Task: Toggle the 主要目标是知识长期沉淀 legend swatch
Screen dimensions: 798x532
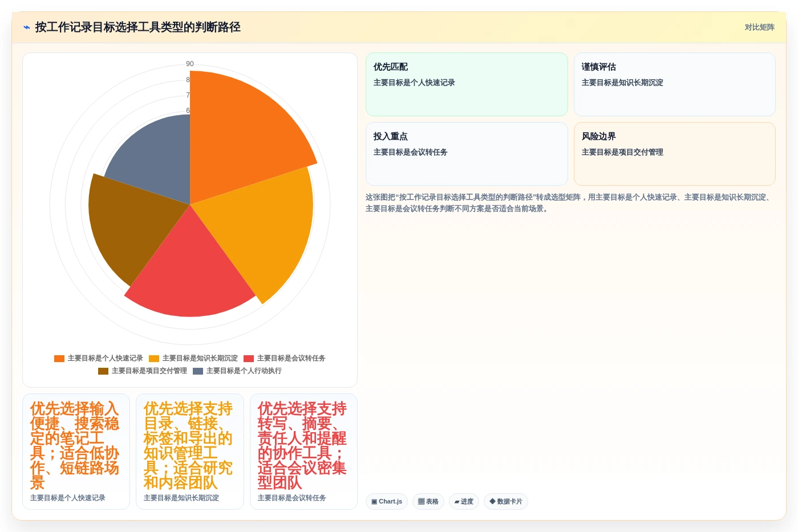Action: click(154, 359)
